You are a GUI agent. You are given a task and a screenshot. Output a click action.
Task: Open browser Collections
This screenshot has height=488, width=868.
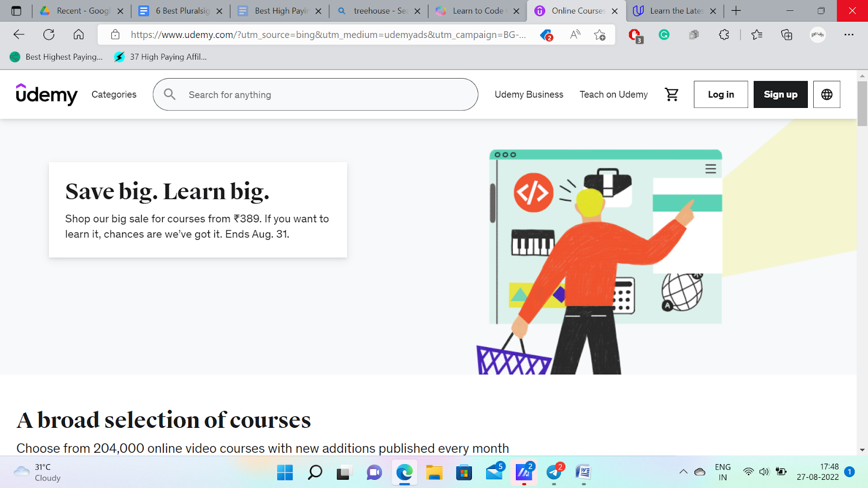787,35
